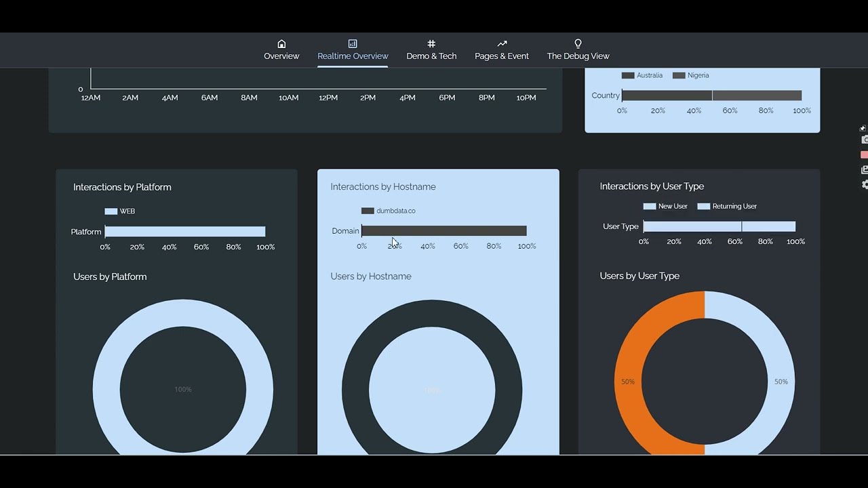Click the New User segment of User Type bar
Screen dimensions: 868x488
(692, 226)
